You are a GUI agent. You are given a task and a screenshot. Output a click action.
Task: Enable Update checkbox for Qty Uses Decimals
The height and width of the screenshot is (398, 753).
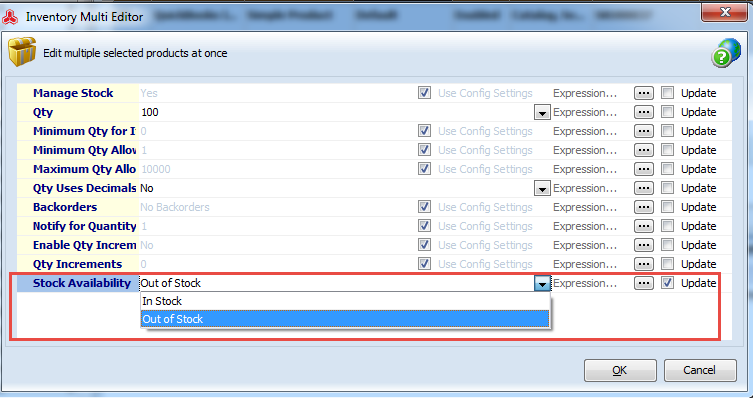pos(667,188)
